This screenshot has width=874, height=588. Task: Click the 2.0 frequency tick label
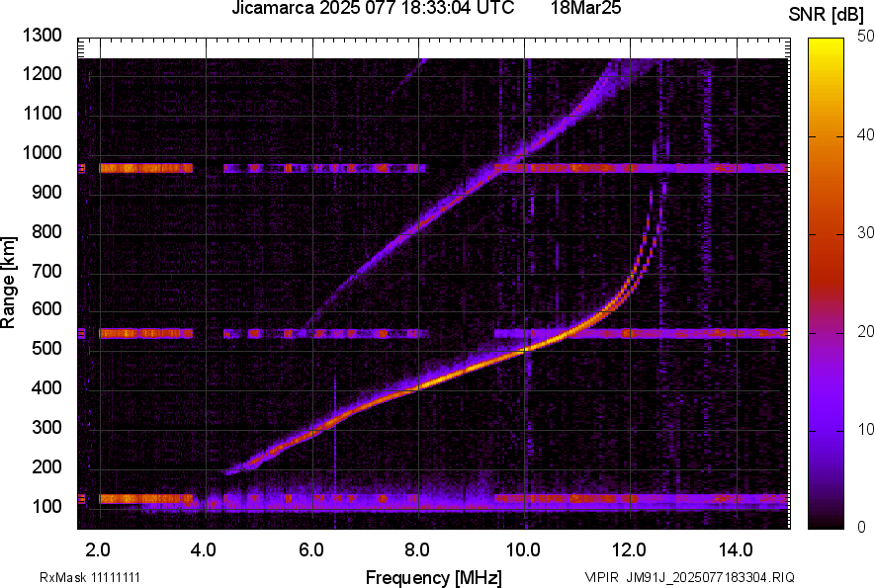click(98, 550)
